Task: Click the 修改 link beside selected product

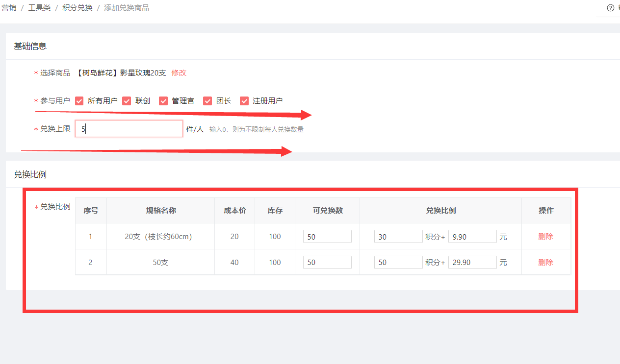Action: click(x=179, y=73)
